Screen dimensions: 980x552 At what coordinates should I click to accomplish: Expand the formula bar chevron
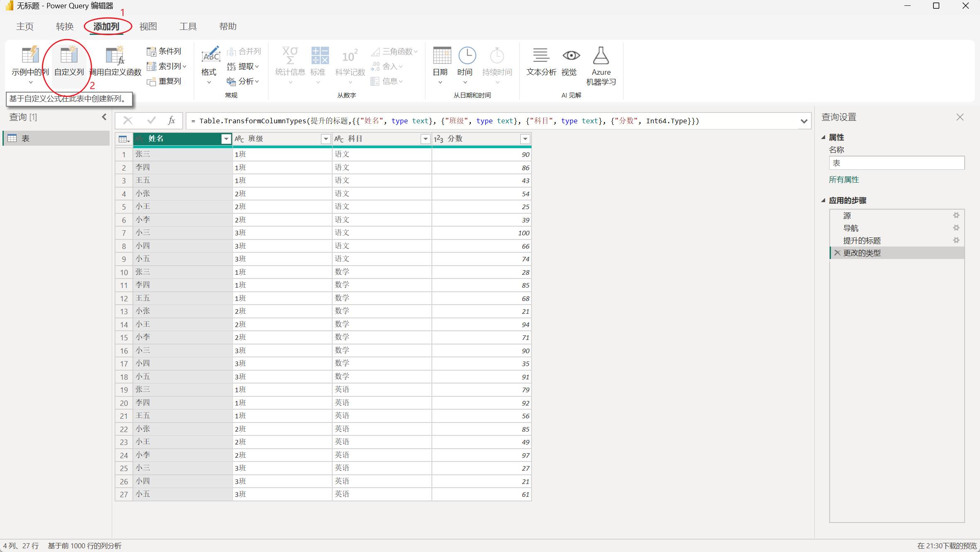[804, 121]
